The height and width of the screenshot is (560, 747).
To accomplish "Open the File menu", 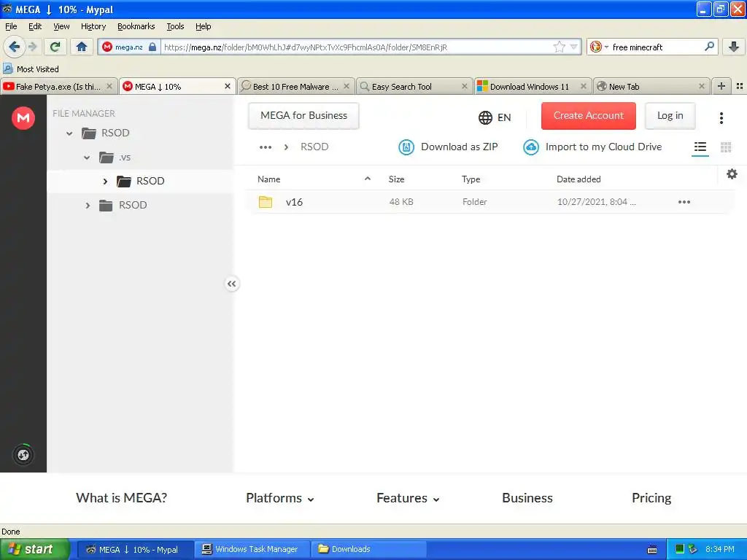I will coord(11,26).
